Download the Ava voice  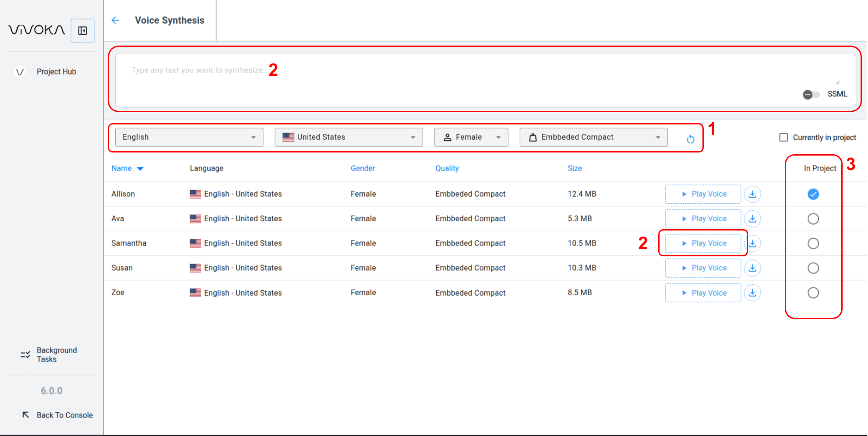pos(752,219)
